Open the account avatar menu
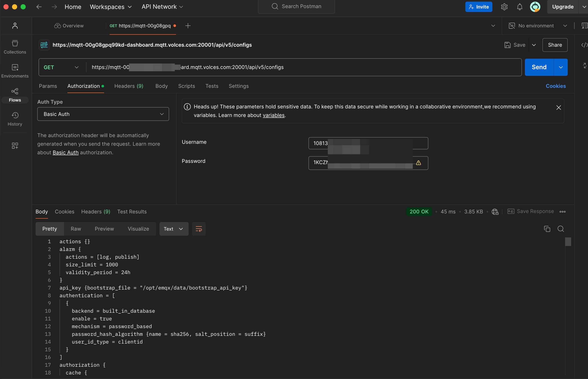588x379 pixels. [535, 7]
